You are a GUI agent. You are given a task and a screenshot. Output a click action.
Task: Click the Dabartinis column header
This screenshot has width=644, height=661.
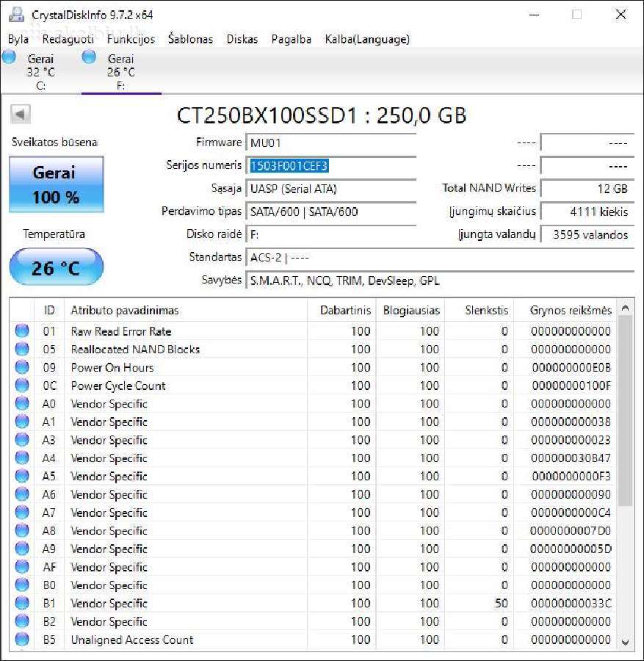[x=341, y=310]
